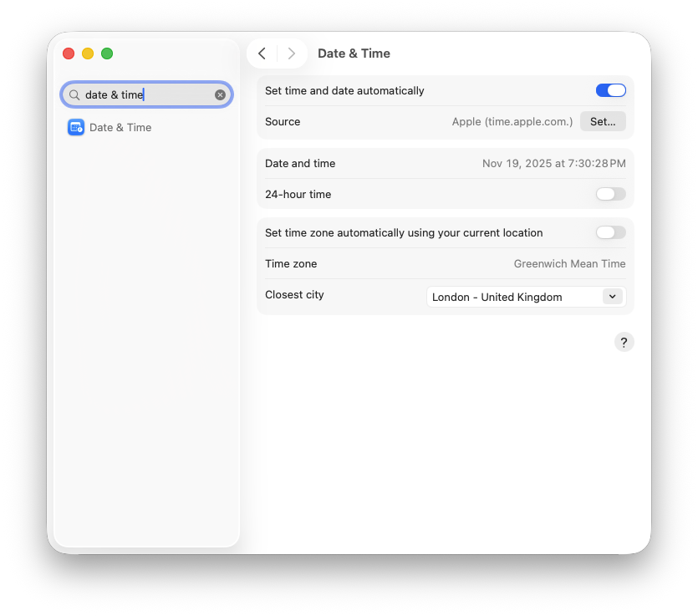Click the chevron arrow of Closest city
The image size is (698, 616).
click(x=612, y=297)
